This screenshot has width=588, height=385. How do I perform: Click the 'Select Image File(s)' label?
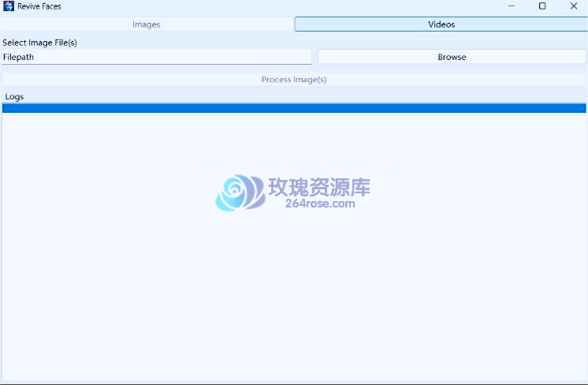(x=39, y=43)
